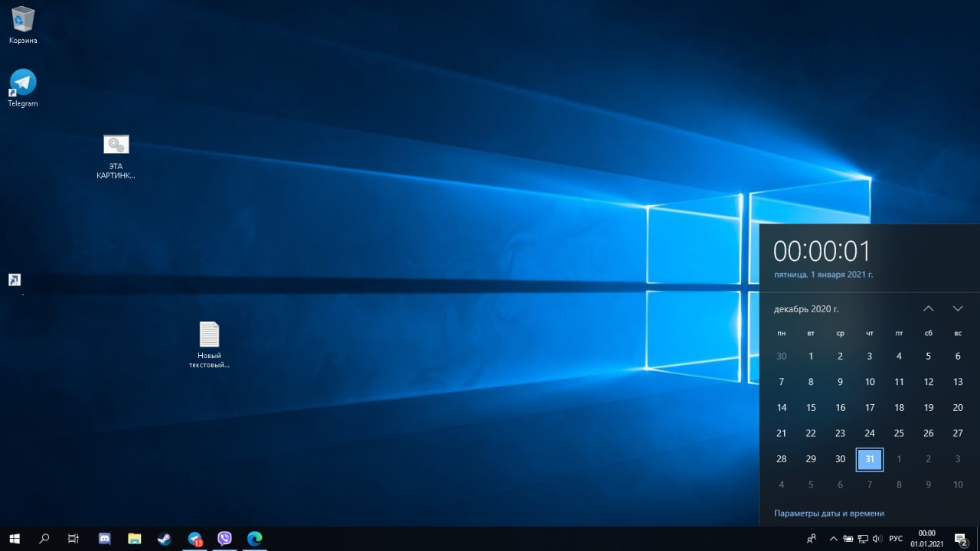This screenshot has height=551, width=980.
Task: Go to previous month with up arrow
Action: (x=929, y=308)
